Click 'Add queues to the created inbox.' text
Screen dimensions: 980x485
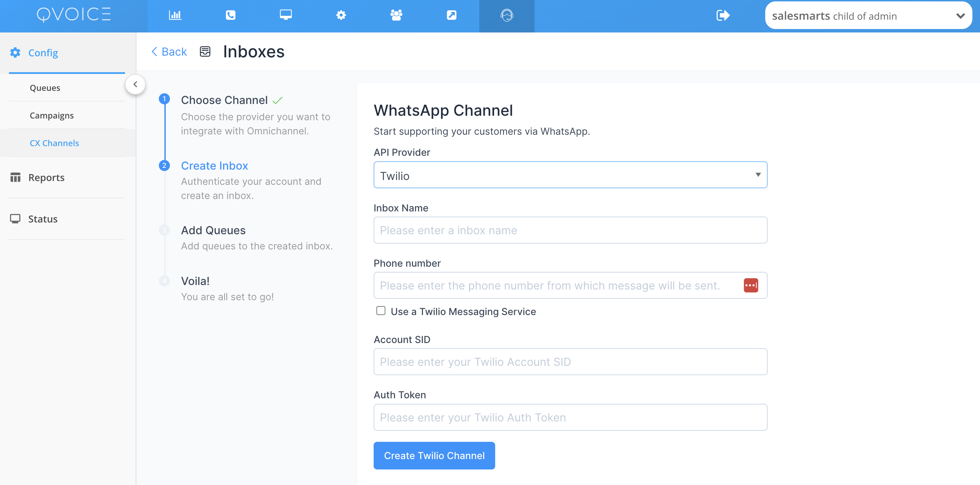pos(257,246)
